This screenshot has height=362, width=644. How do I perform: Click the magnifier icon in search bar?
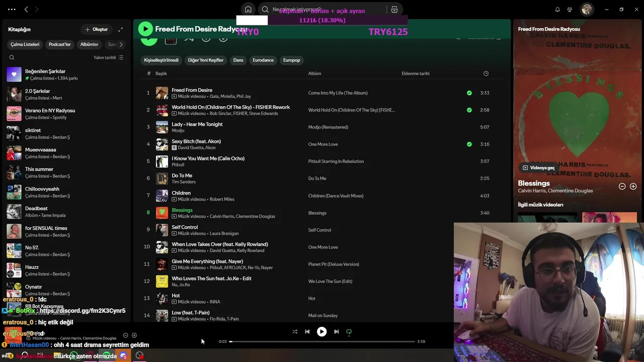(265, 10)
